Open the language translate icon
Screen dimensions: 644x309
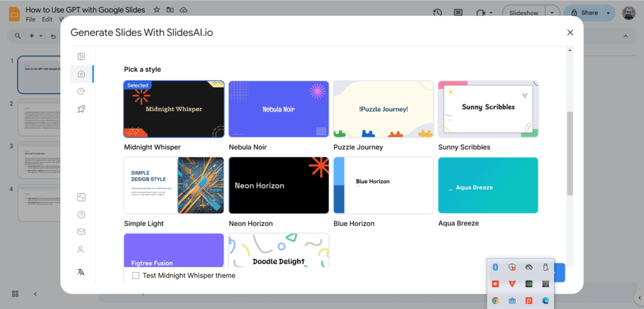click(x=81, y=272)
